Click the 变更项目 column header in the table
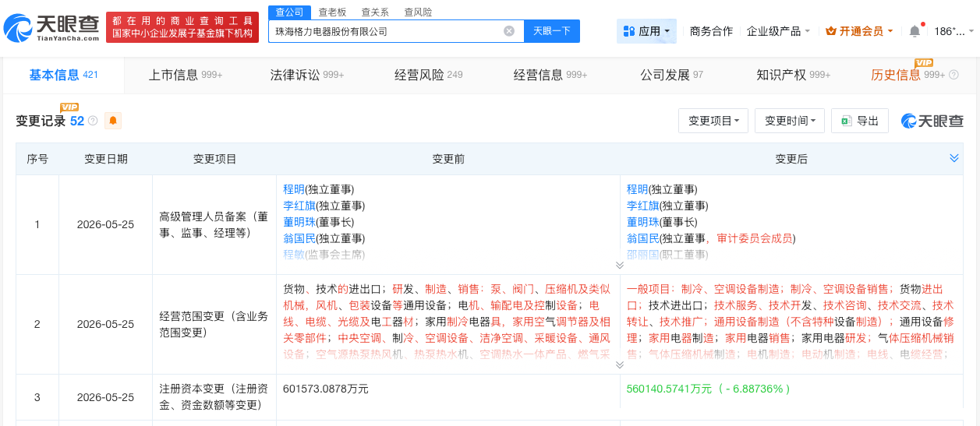This screenshot has width=980, height=426. tap(214, 159)
